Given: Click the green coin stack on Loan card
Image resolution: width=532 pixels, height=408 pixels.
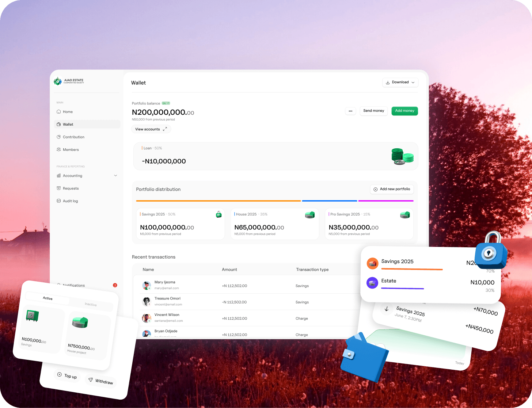Looking at the screenshot, I should (x=402, y=156).
